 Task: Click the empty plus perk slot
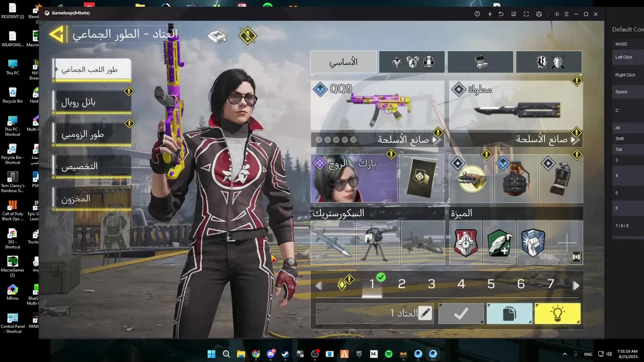[x=567, y=242]
